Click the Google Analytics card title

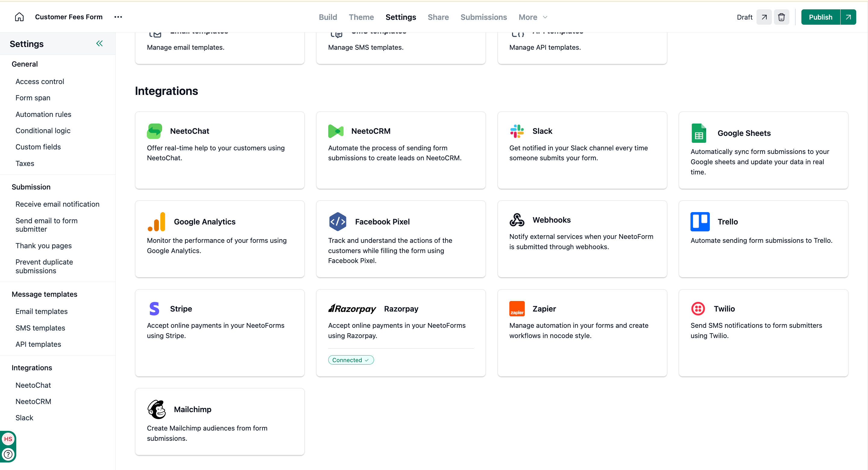click(x=205, y=222)
